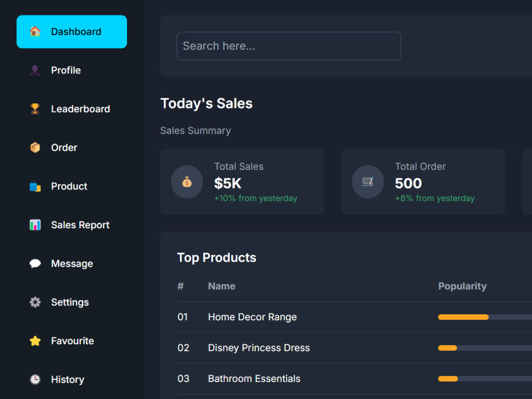This screenshot has width=532, height=399.
Task: Click the Total Order shopping cart icon
Action: tap(368, 182)
